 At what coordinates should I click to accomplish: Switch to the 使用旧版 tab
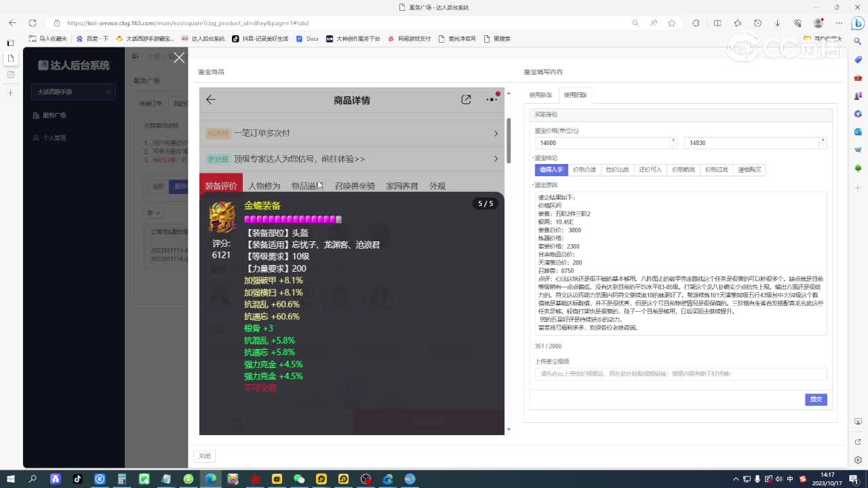point(575,95)
